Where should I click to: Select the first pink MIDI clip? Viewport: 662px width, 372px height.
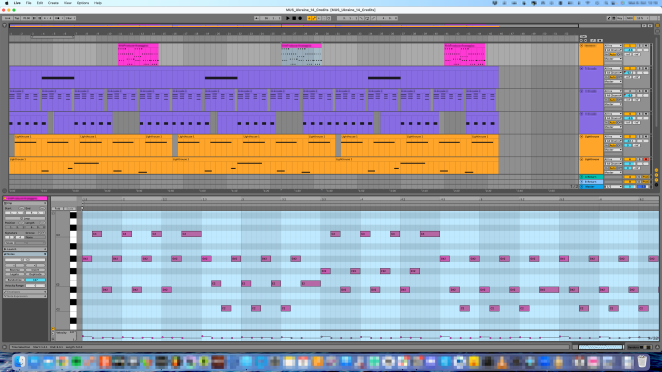click(x=138, y=54)
